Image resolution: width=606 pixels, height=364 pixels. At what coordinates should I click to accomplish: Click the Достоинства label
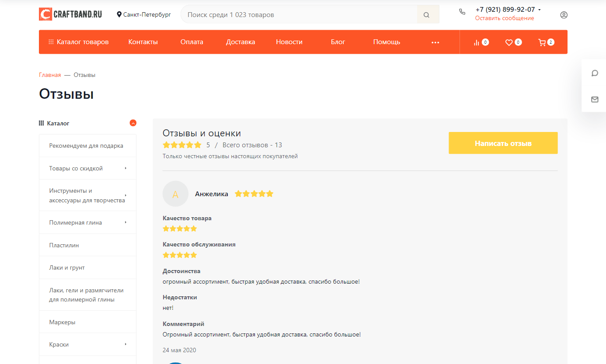181,271
